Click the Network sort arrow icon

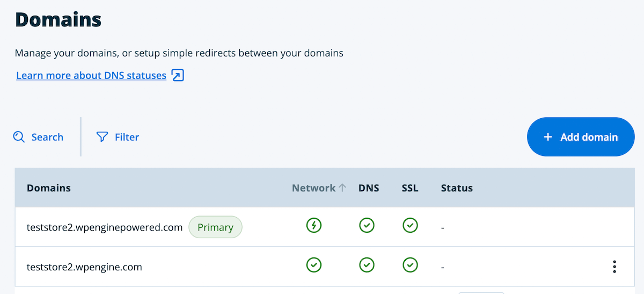342,188
